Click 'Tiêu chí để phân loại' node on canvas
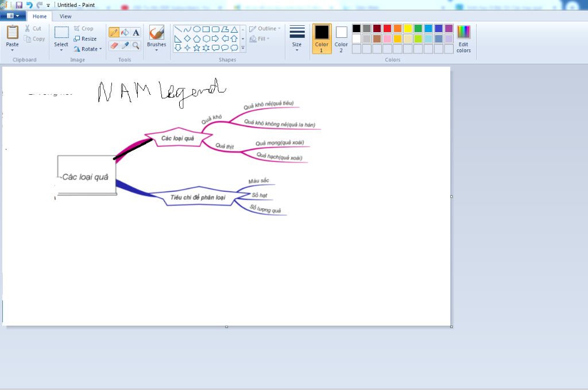 [198, 197]
